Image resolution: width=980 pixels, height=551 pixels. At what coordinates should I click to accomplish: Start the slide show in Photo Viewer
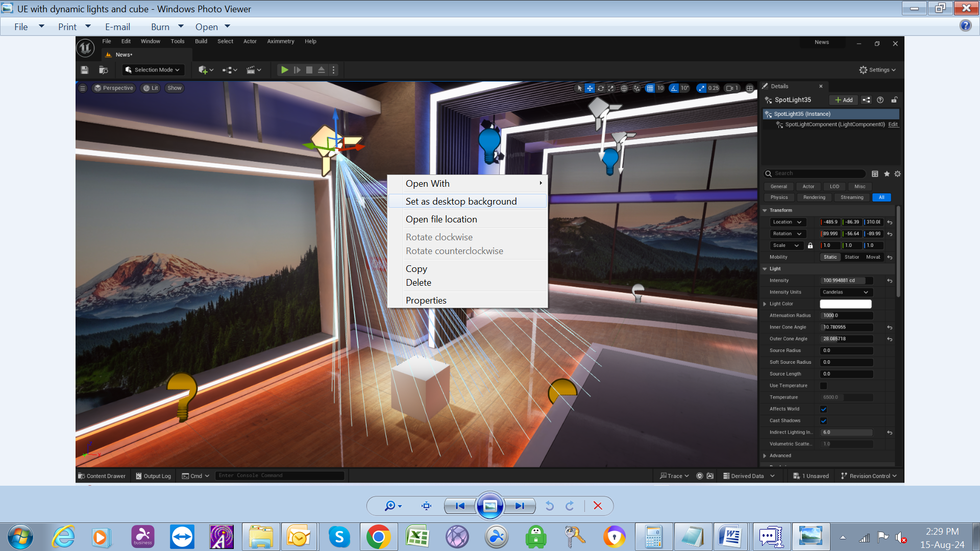490,506
